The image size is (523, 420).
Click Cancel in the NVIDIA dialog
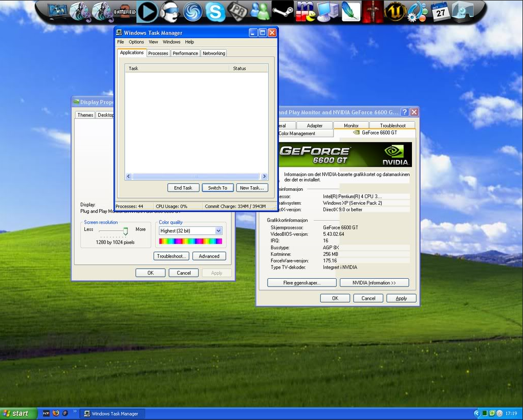pos(368,298)
